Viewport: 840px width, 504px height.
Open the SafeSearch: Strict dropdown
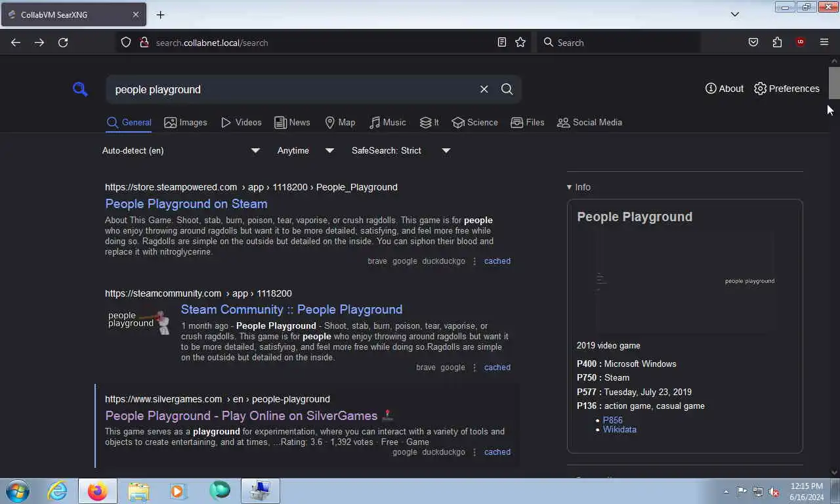click(x=400, y=150)
